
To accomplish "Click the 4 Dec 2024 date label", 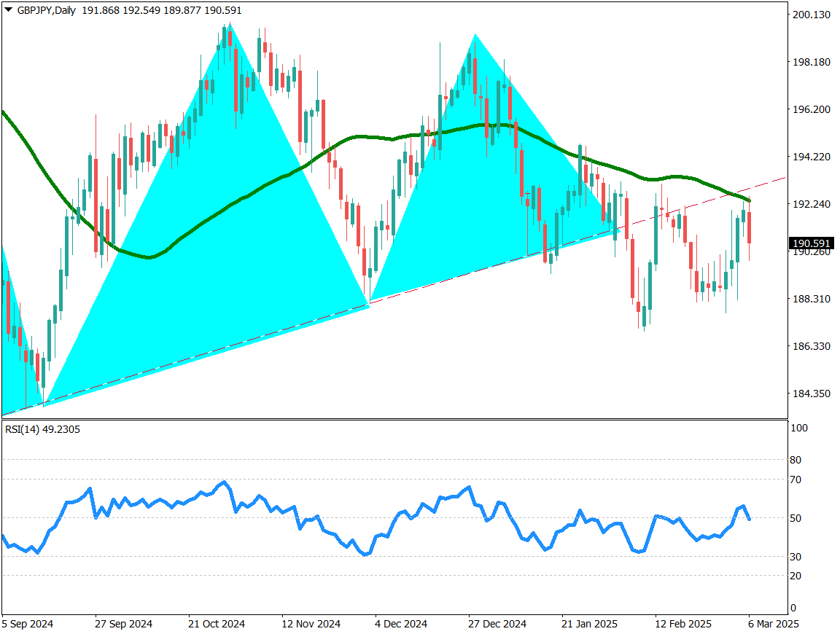I will click(x=401, y=625).
